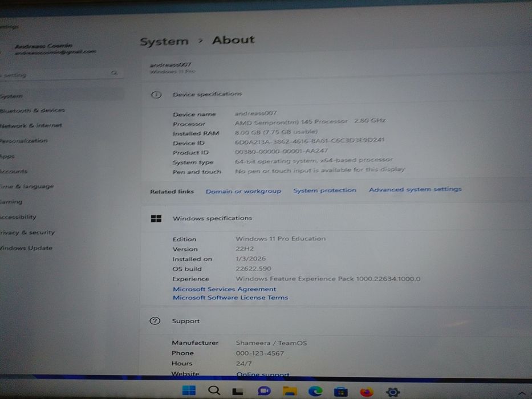Viewport: 532px width, 399px height.
Task: Select System in the sidebar
Action: click(61, 96)
